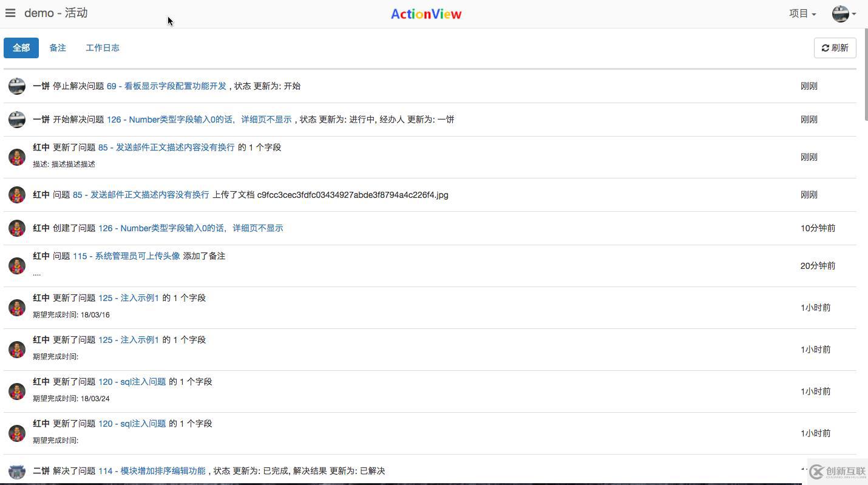Open 120 - sql注入问题 link dated 18/03/24
The image size is (868, 485).
coord(132,382)
